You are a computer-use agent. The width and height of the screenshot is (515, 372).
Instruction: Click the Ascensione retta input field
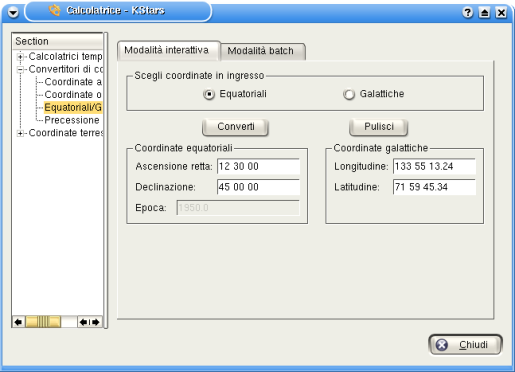pos(258,166)
